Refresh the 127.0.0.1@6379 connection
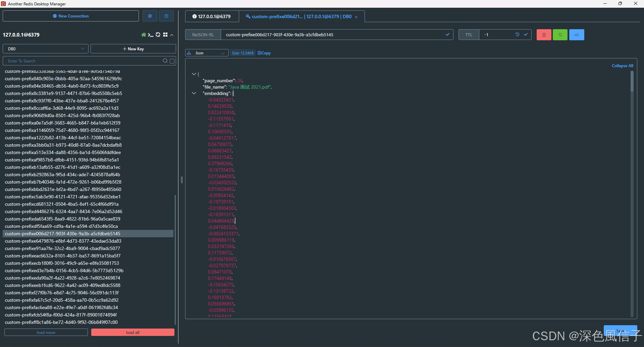The height and width of the screenshot is (347, 644). tap(158, 35)
